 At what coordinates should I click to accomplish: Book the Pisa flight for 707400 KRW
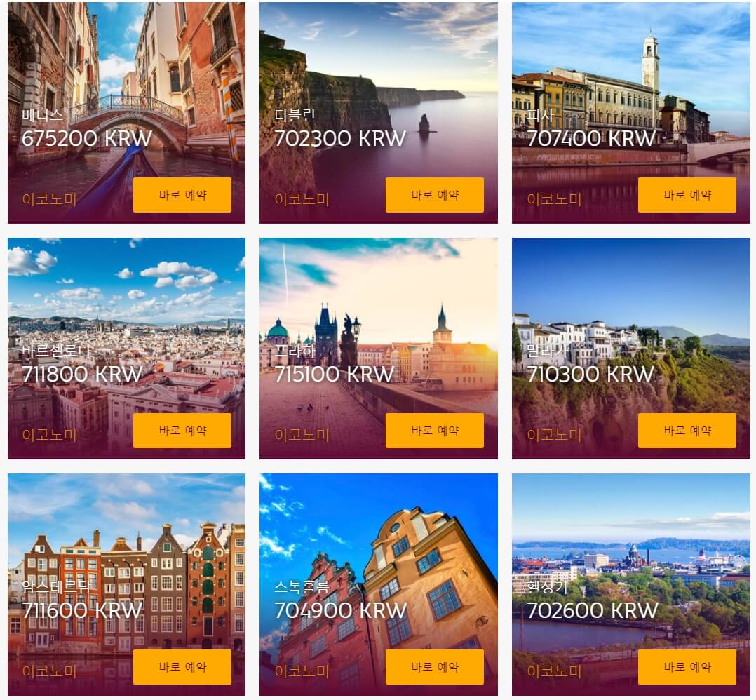click(687, 195)
